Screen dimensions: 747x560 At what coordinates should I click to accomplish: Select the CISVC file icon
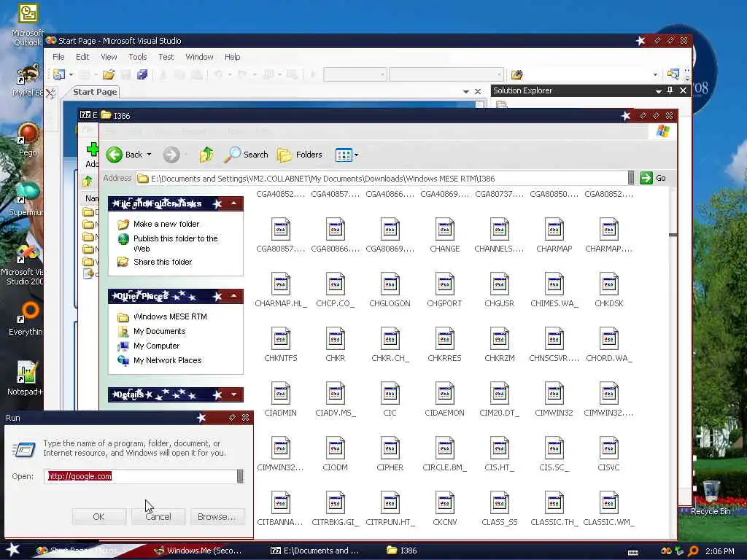click(609, 448)
